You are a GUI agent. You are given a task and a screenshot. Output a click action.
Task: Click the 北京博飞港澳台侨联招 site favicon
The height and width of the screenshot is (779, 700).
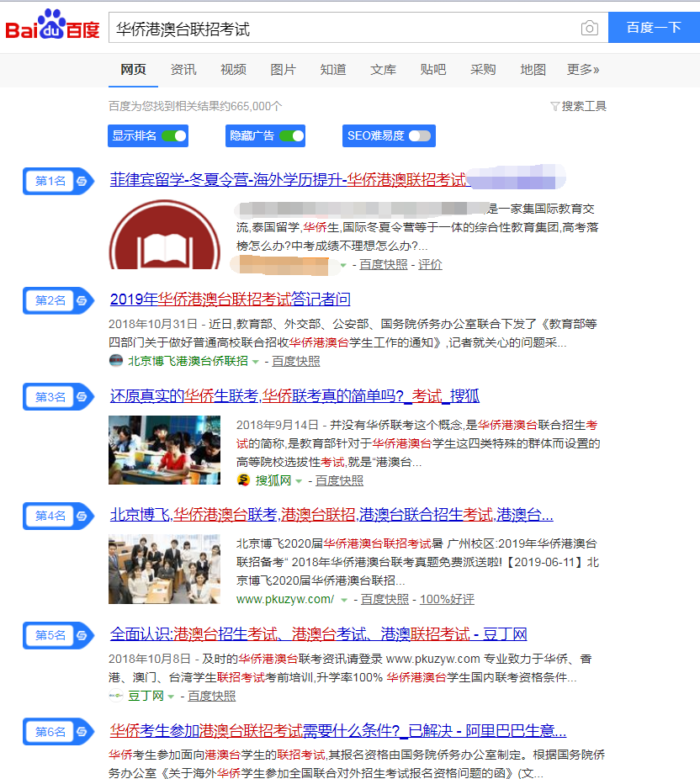click(116, 361)
